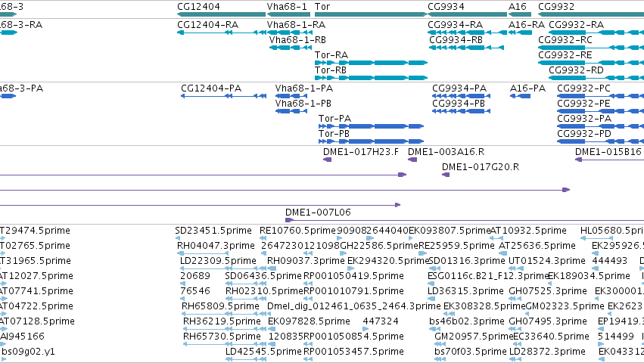Open EST RE25959.5prime
The height and width of the screenshot is (363, 644).
coord(456,246)
